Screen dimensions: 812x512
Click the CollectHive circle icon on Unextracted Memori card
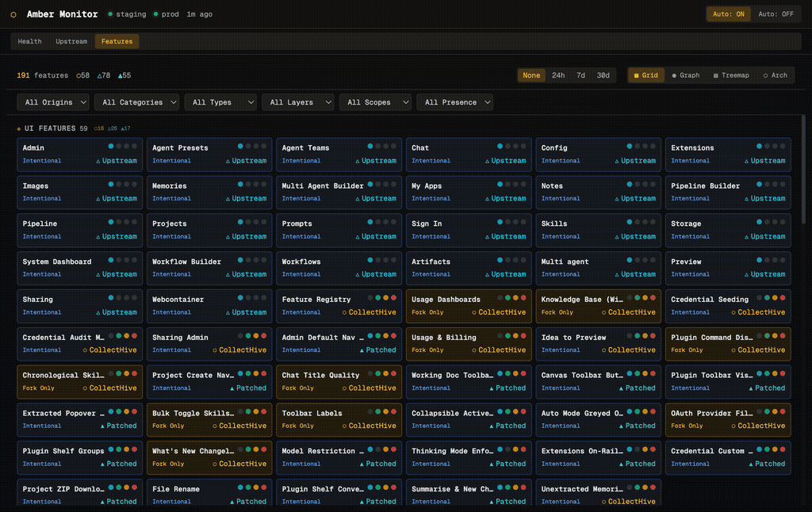(x=603, y=502)
